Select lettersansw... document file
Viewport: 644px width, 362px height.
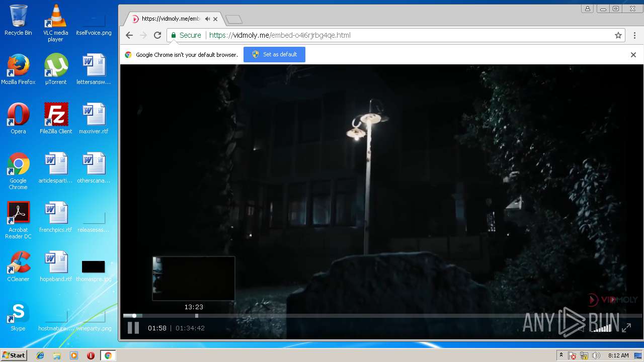[94, 69]
